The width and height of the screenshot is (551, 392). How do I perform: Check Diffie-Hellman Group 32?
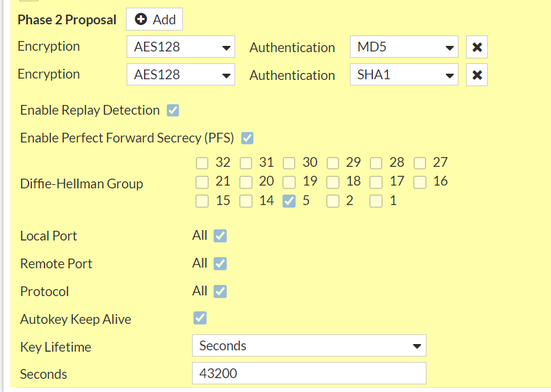coord(202,163)
